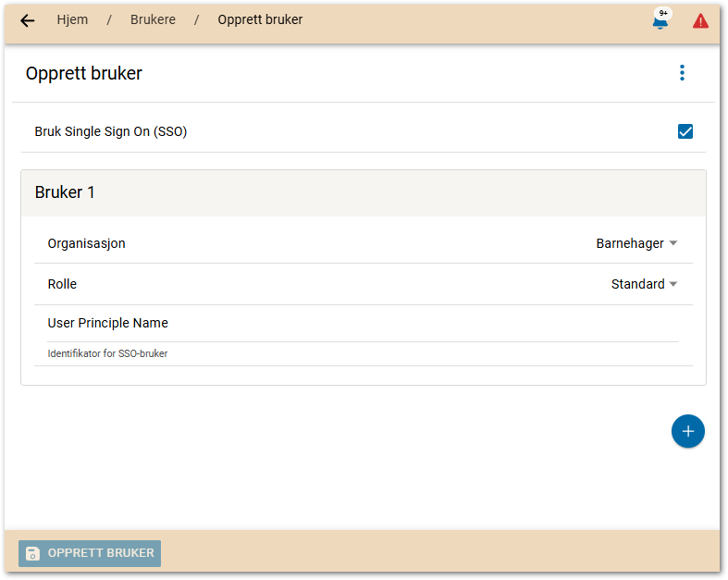Click the Bruk Single Sign On (SSO) label

pos(111,131)
